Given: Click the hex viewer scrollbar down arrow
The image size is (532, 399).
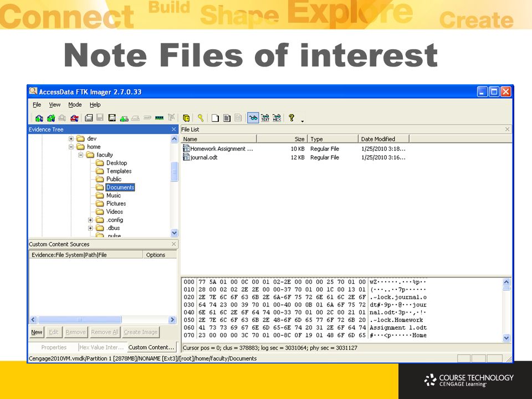Looking at the screenshot, I should 506,337.
